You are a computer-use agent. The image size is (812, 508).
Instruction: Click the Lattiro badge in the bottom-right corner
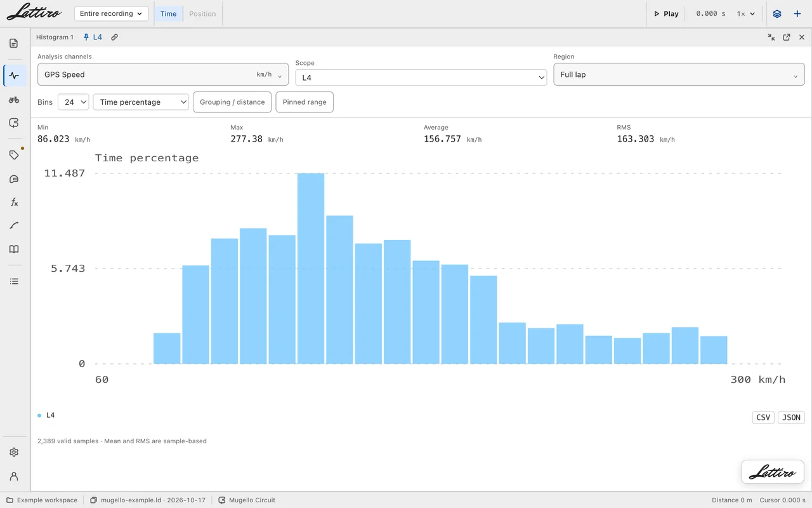773,472
